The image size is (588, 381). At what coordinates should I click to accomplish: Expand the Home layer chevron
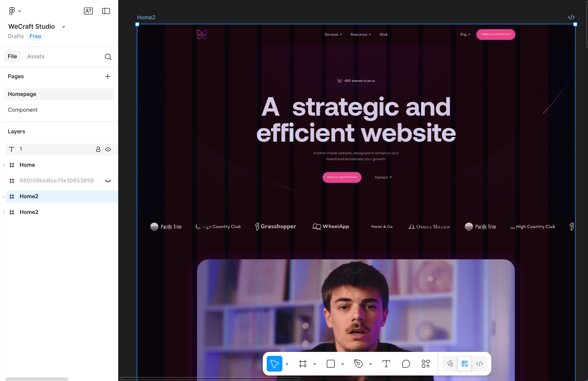pyautogui.click(x=4, y=165)
